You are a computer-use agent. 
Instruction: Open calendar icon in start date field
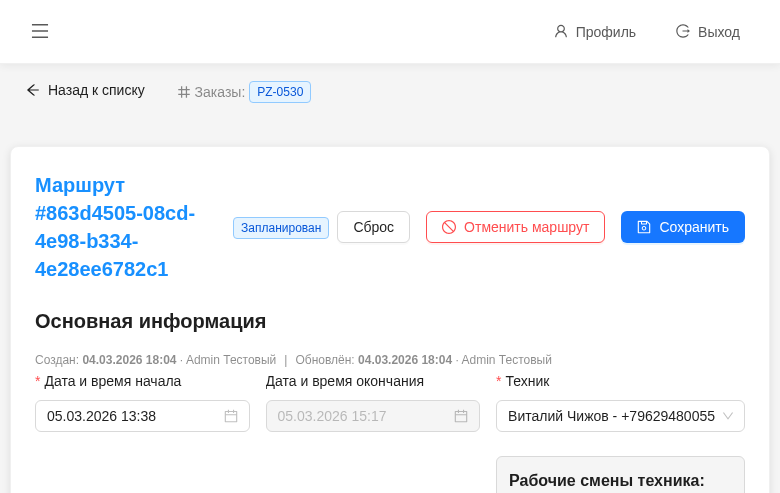pyautogui.click(x=231, y=416)
